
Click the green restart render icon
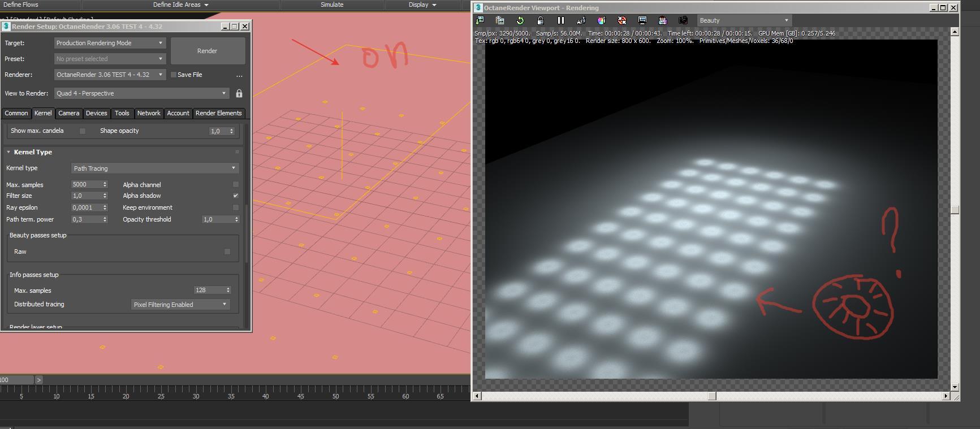pos(520,20)
